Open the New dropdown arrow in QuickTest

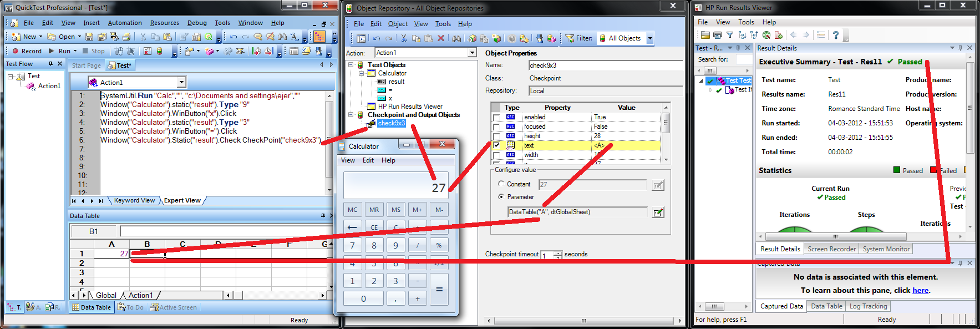(x=40, y=37)
